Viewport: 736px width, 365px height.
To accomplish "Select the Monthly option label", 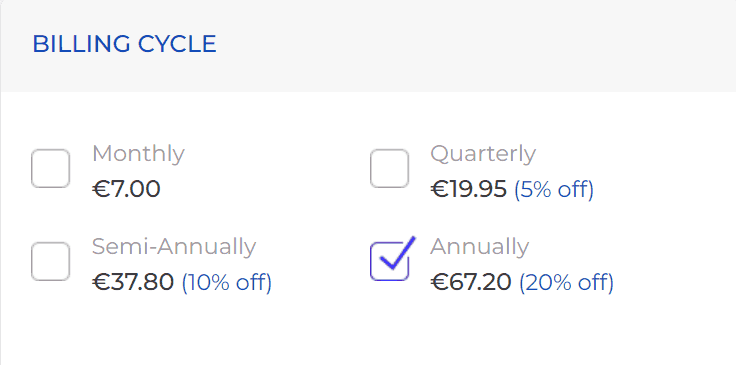I will click(138, 154).
